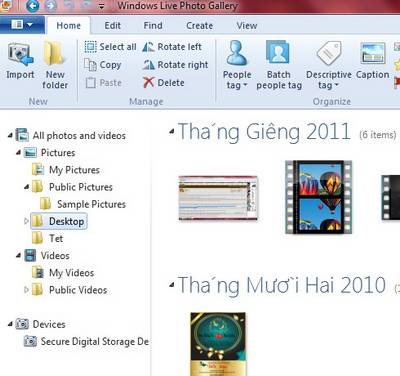Open the Batch people tag tool
Viewport: 400px width, 376px height.
pyautogui.click(x=279, y=65)
